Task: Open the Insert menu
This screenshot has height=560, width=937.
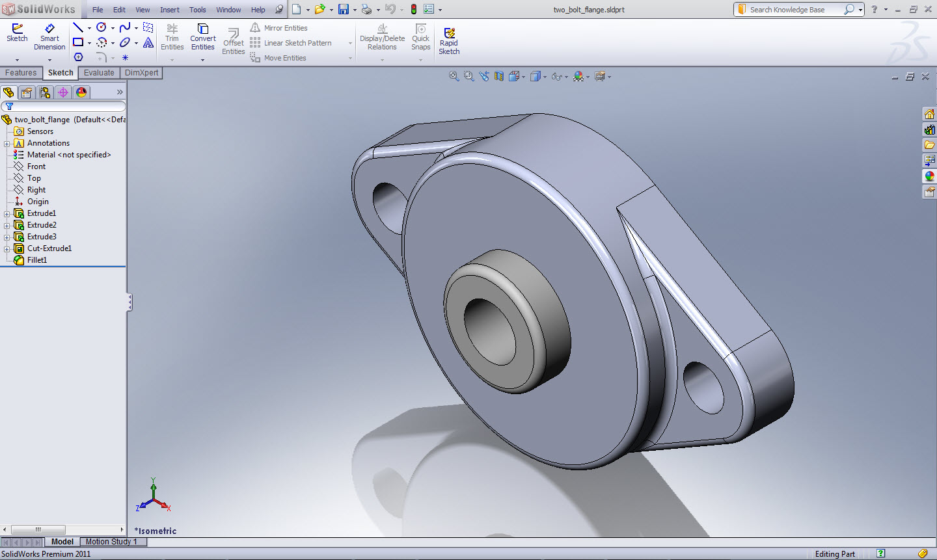Action: click(169, 10)
